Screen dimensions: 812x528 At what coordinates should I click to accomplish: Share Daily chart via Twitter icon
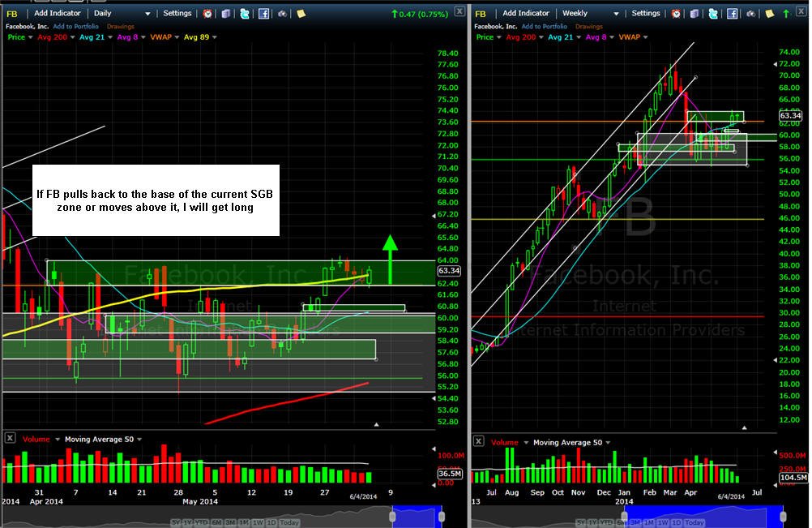[245, 14]
